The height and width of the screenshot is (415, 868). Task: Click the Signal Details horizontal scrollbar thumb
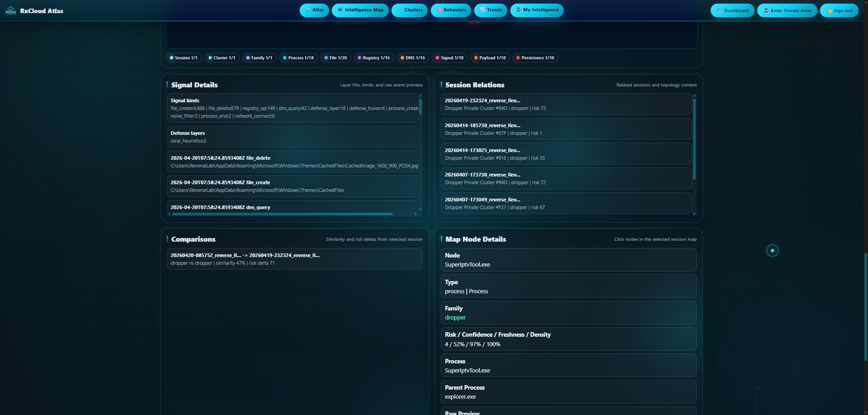[x=283, y=214]
